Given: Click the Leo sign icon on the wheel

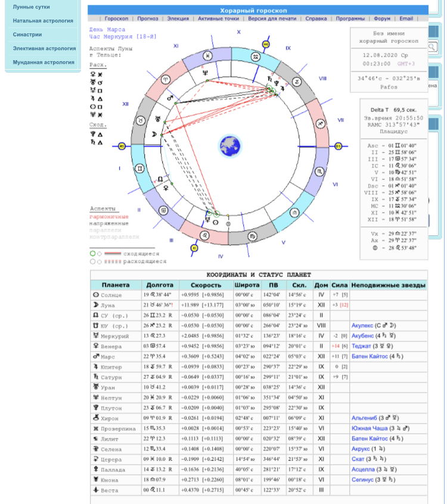Looking at the screenshot, I should pos(205,235).
